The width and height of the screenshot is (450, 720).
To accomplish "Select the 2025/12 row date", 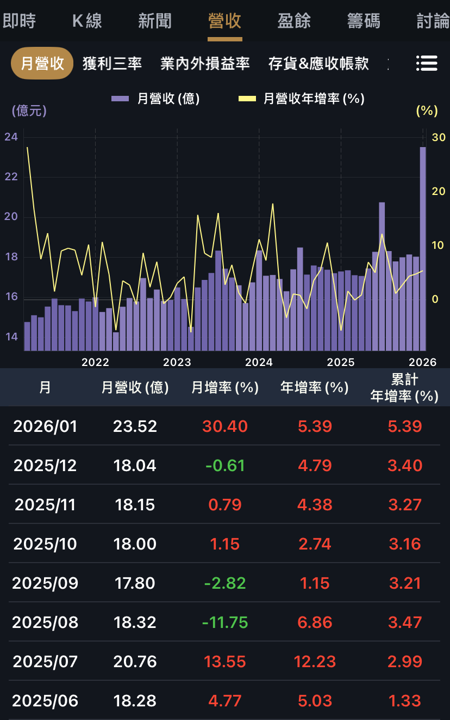I will [45, 466].
